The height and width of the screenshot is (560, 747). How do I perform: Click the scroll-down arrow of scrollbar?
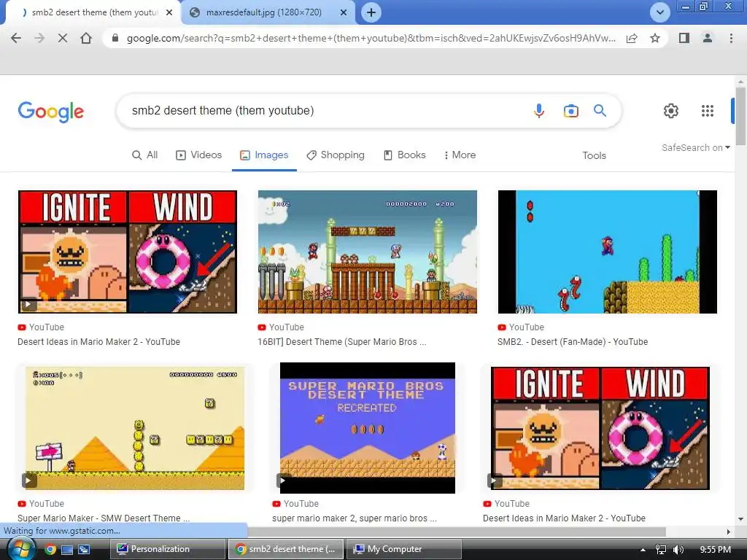(740, 519)
